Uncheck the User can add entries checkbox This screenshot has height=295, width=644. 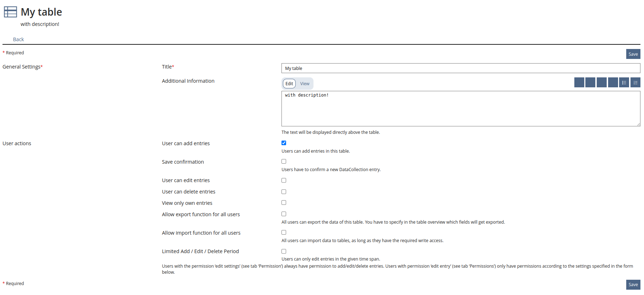pyautogui.click(x=284, y=143)
